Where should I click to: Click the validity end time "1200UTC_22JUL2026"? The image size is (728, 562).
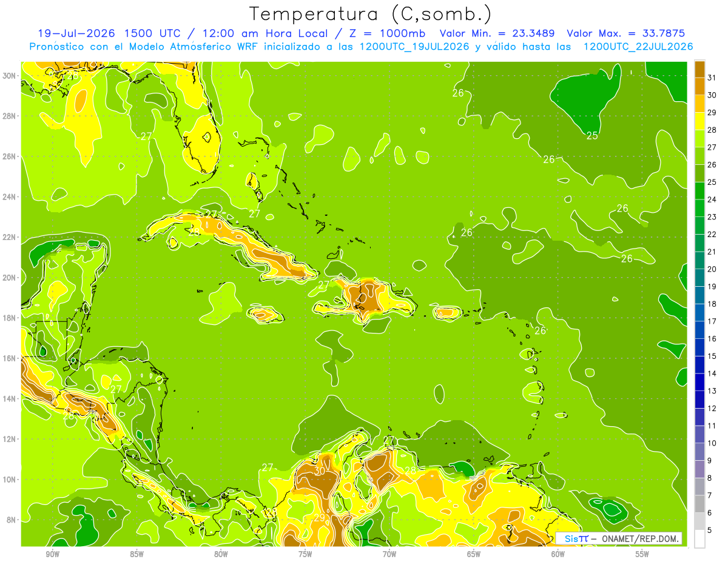tap(638, 46)
